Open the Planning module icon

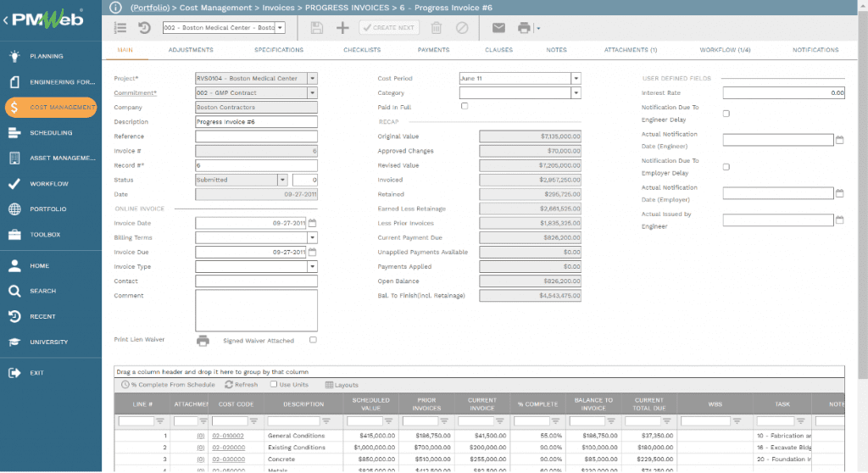pos(14,56)
